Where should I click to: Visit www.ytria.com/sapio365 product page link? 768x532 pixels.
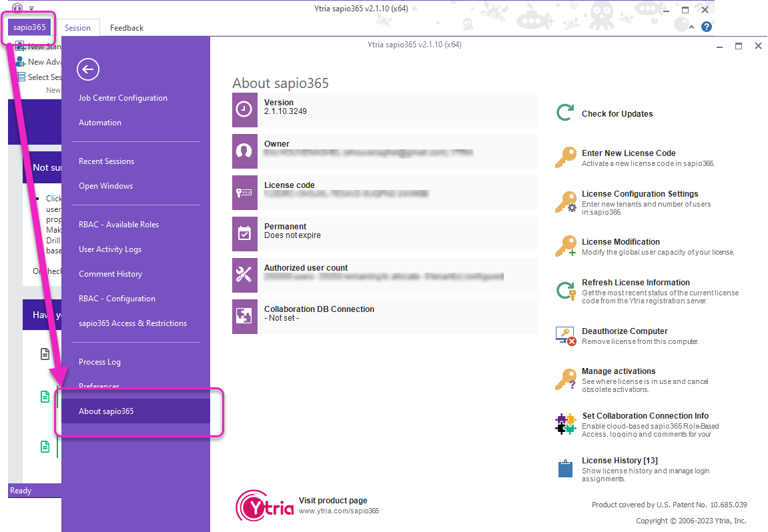click(339, 511)
